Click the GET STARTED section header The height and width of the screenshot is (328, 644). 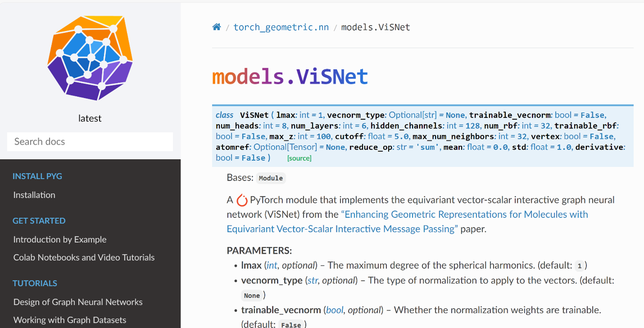[39, 221]
